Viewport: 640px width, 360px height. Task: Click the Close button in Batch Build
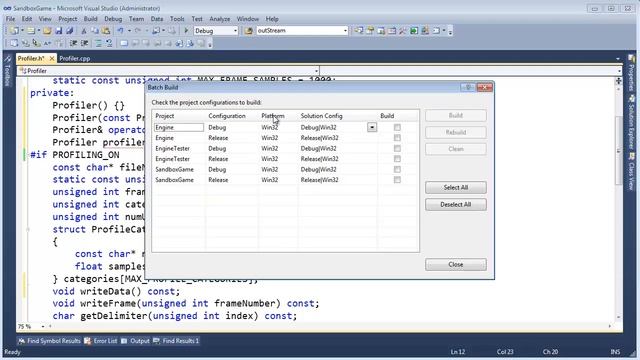(x=456, y=264)
